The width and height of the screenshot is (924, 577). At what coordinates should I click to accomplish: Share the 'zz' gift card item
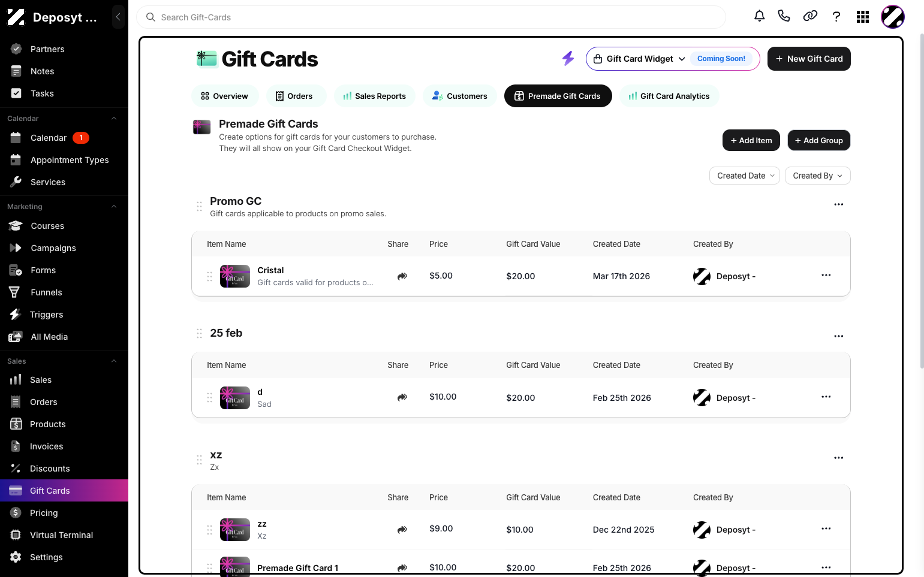(402, 530)
